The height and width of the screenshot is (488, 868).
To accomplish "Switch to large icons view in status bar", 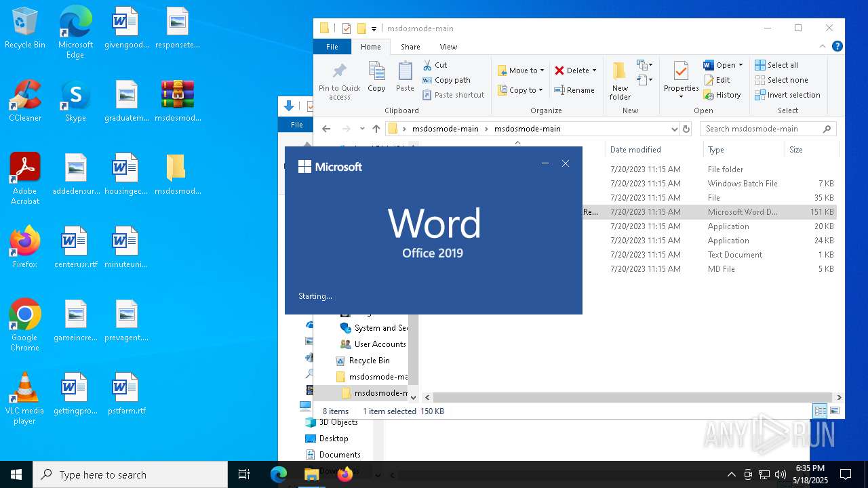I will click(x=835, y=411).
